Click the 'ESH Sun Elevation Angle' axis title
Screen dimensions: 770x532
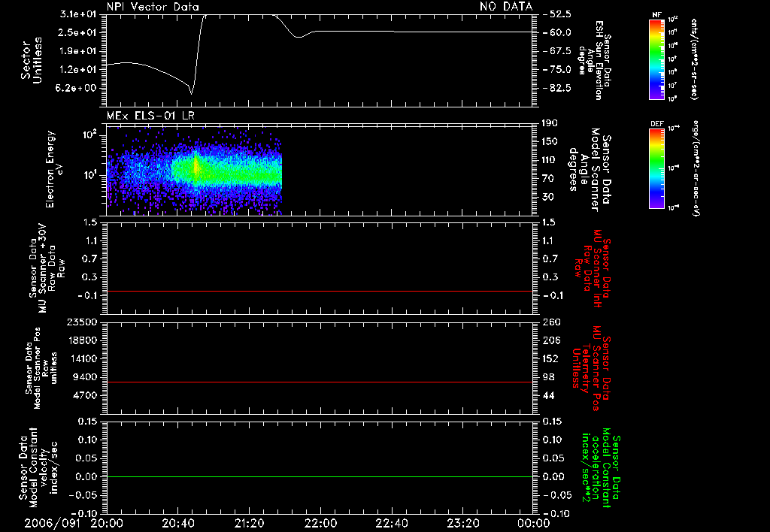[x=595, y=60]
